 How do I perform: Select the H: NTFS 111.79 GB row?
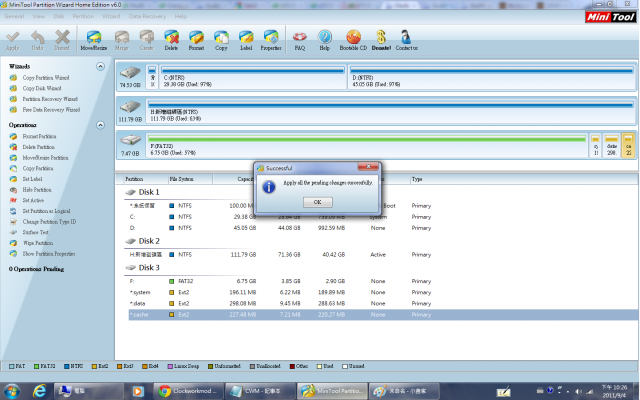click(382, 255)
